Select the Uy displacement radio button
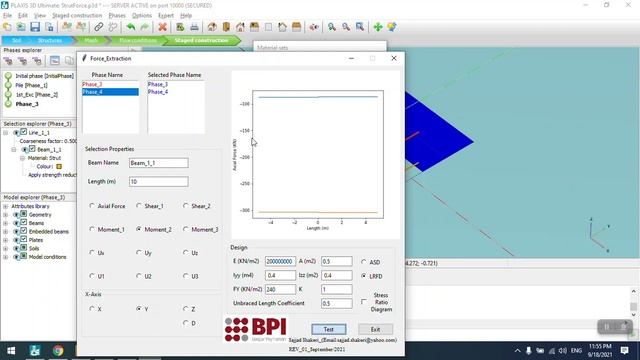The width and height of the screenshot is (640, 360). 139,253
